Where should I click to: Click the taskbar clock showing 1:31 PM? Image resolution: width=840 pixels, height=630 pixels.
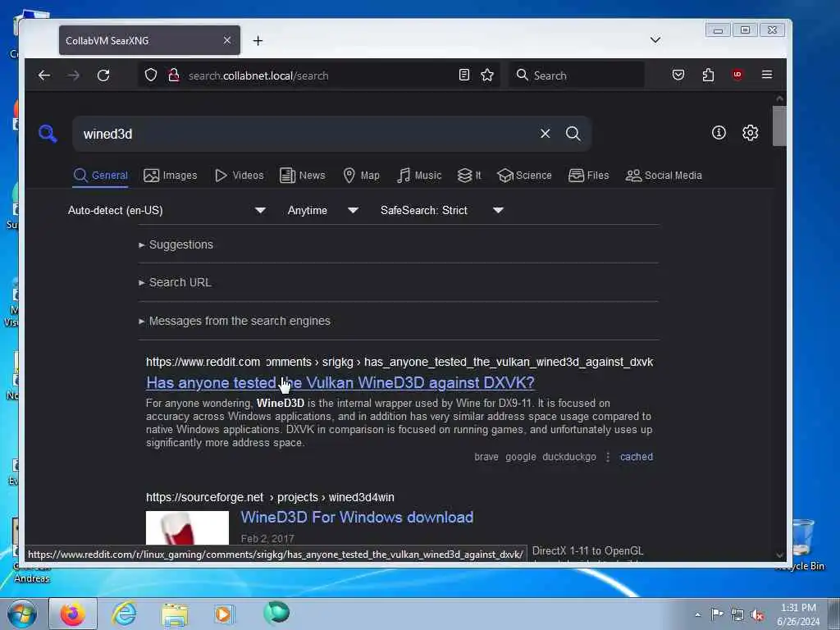pos(798,614)
